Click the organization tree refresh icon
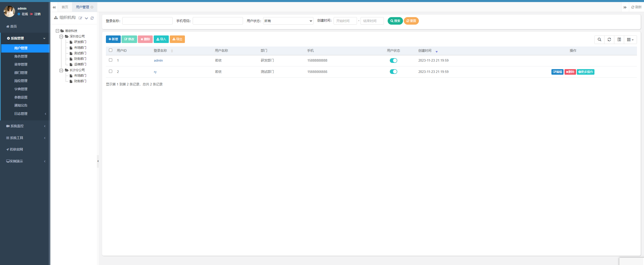Screen dimensions: 644x265 92,18
